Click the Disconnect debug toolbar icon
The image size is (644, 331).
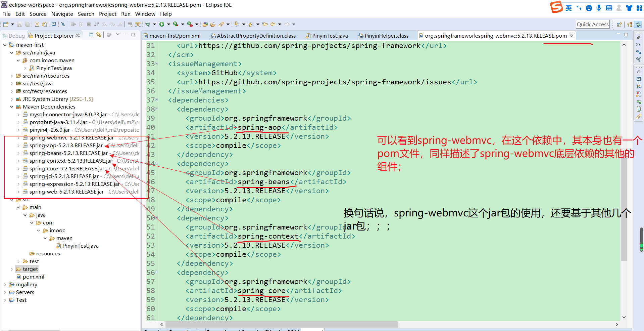click(97, 24)
